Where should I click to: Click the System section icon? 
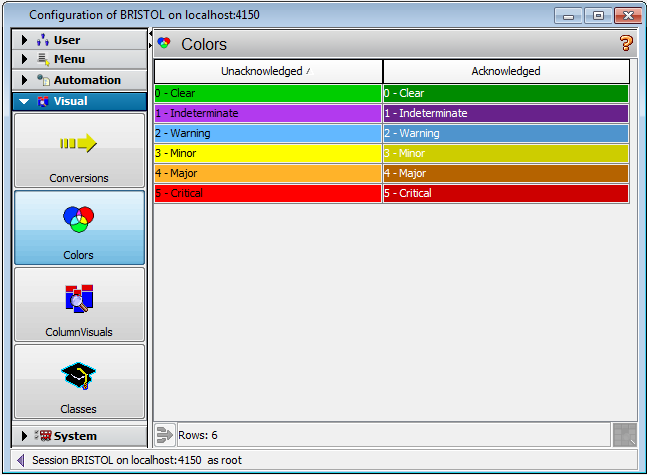43,435
